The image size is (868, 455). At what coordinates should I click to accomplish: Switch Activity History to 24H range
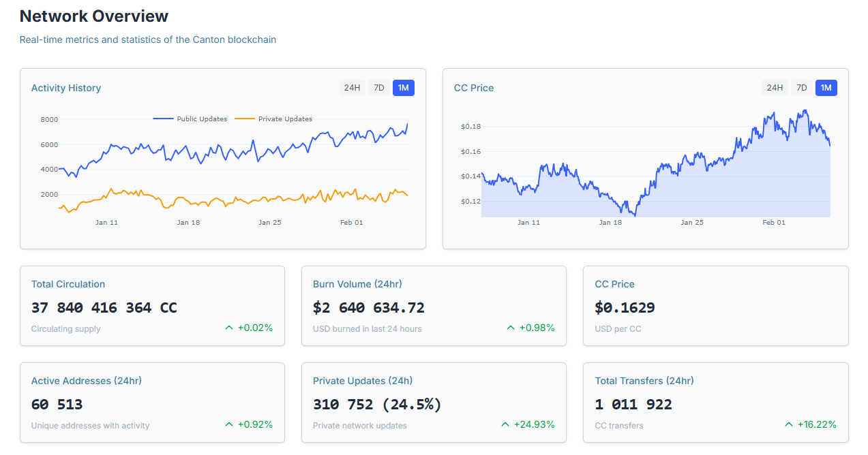point(352,88)
